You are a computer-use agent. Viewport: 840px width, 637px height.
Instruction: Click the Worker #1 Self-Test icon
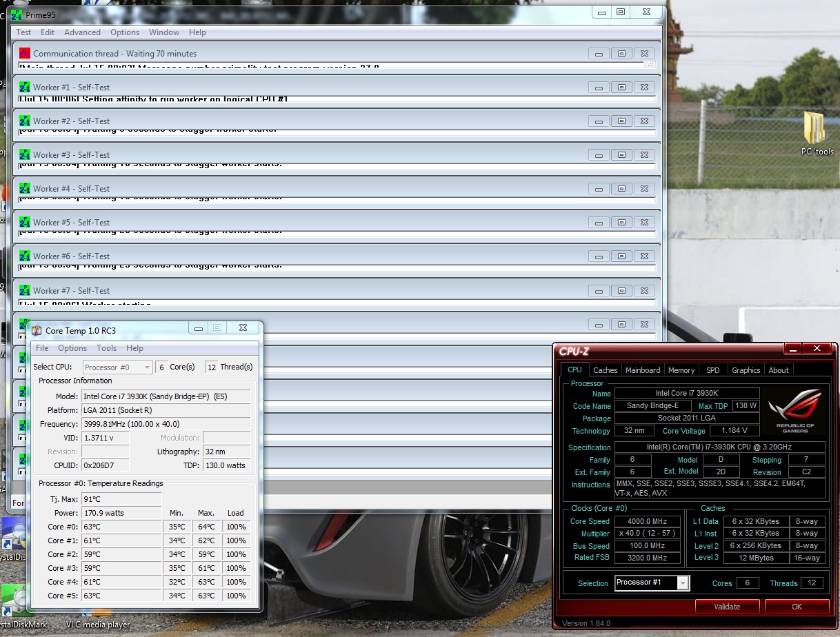25,87
